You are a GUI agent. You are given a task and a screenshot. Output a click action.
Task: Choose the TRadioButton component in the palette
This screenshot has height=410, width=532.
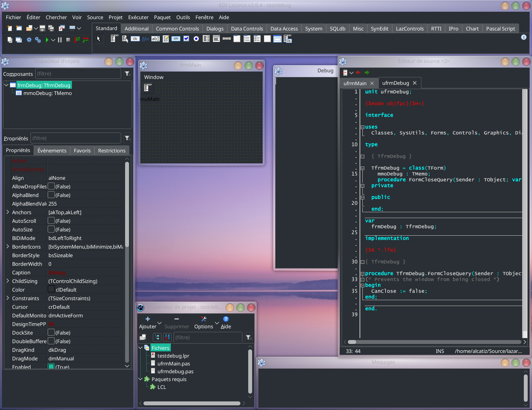click(196, 39)
